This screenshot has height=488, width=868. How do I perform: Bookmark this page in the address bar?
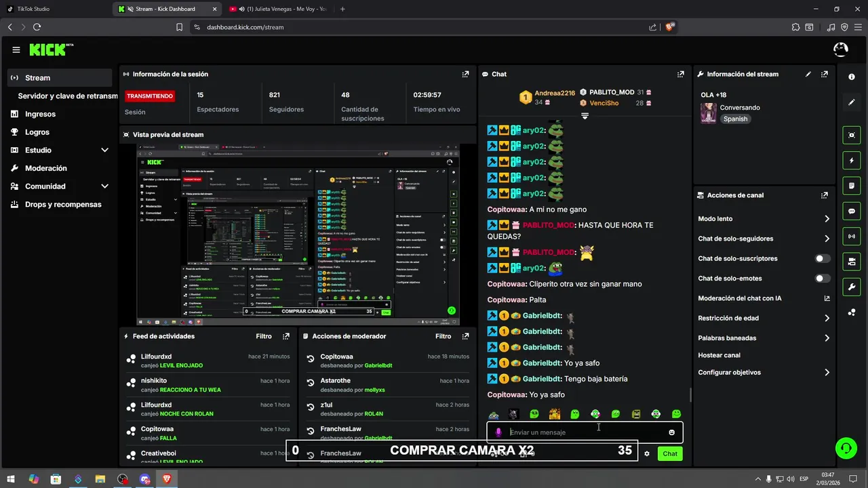pos(179,27)
